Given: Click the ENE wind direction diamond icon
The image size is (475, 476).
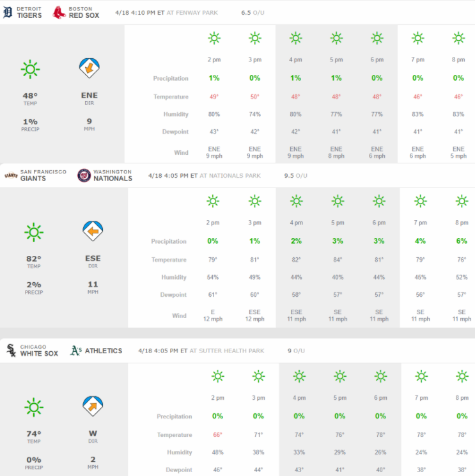Looking at the screenshot, I should (90, 68).
